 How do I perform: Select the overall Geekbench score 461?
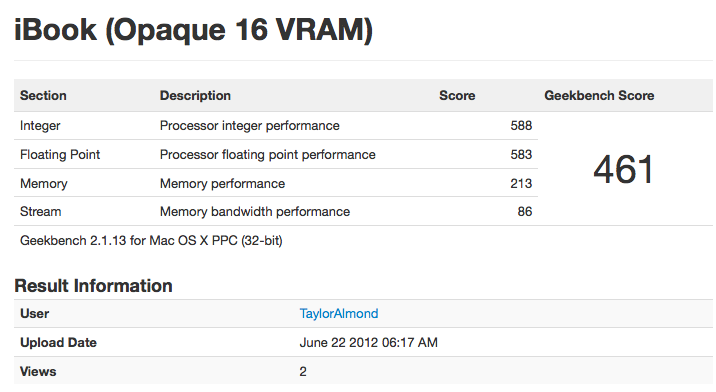[x=623, y=170]
